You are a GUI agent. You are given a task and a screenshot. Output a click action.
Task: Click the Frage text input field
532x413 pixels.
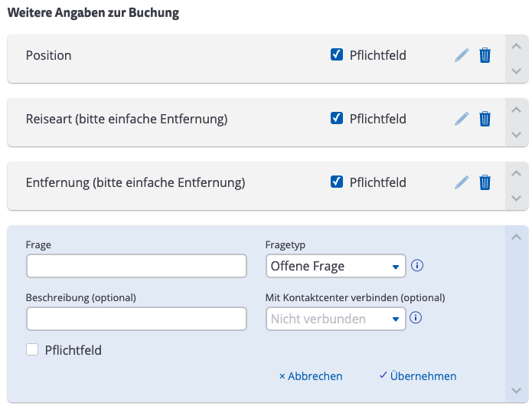(x=136, y=267)
